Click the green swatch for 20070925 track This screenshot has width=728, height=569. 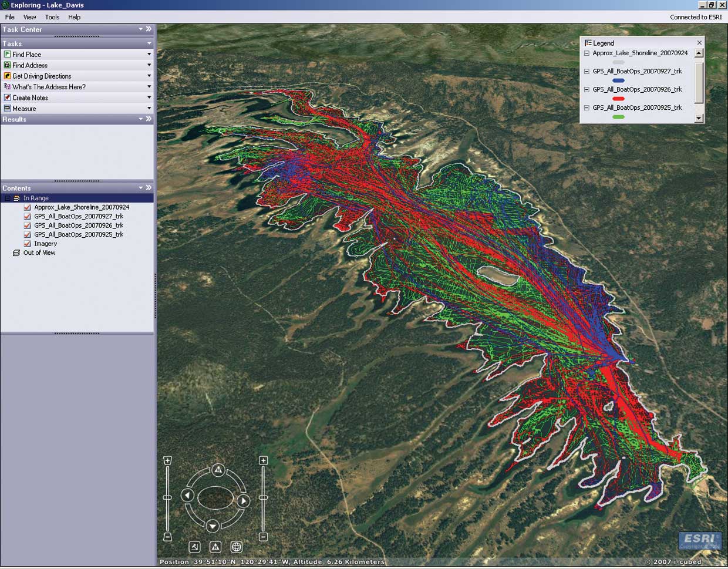tap(618, 117)
